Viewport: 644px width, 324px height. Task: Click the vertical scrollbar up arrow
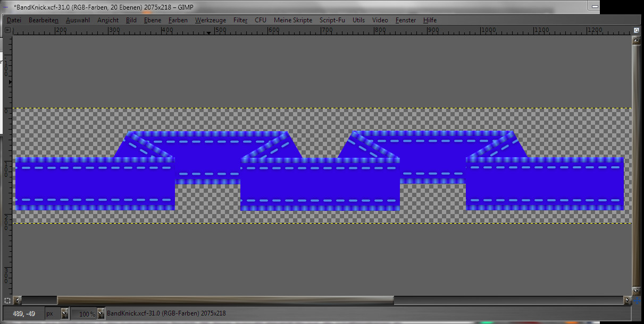[x=636, y=40]
